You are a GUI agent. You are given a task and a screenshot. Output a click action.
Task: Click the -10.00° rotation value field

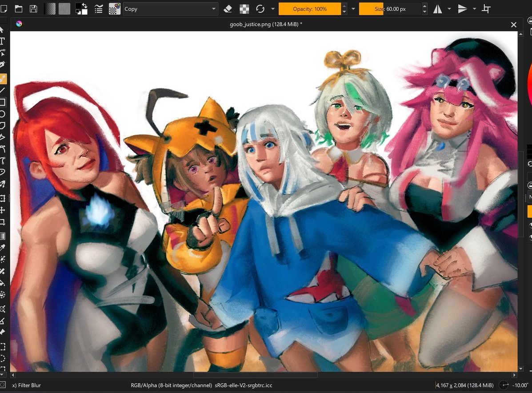click(520, 385)
